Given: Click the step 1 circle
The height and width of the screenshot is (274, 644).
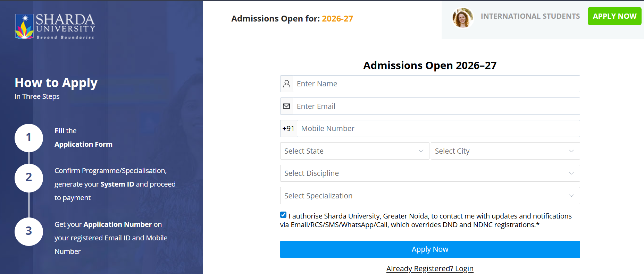Looking at the screenshot, I should (29, 138).
